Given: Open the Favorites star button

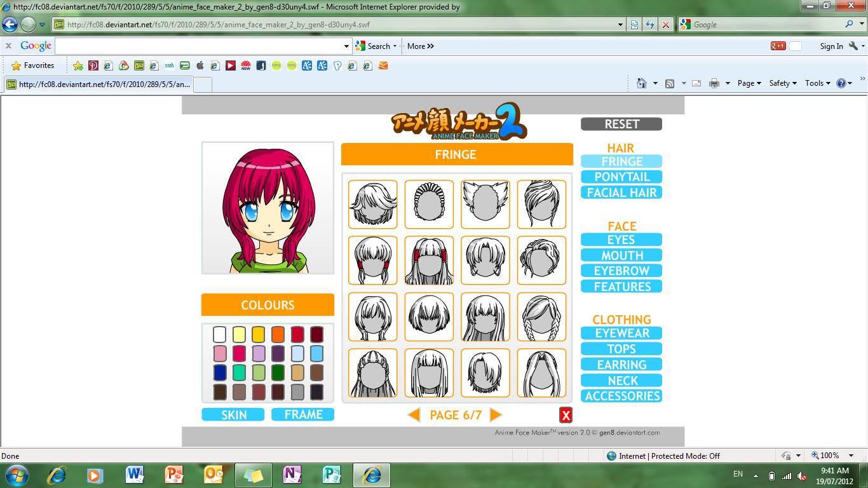Looking at the screenshot, I should pos(32,65).
